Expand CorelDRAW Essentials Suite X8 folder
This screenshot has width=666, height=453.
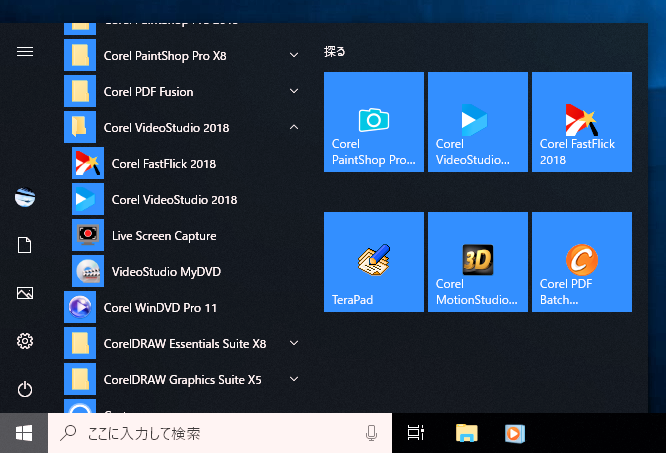point(294,344)
